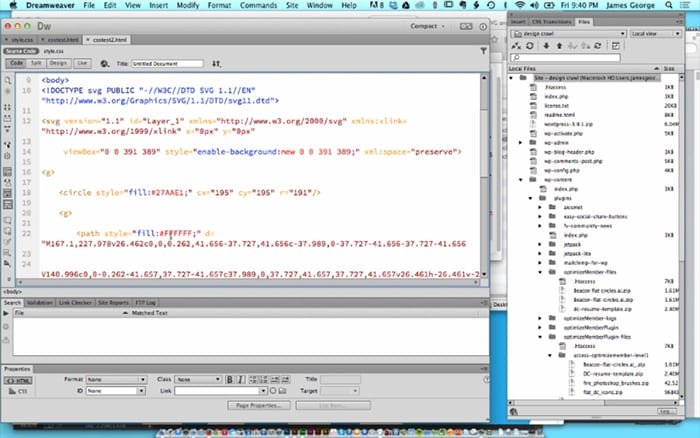This screenshot has height=438, width=700.
Task: Expand wp-admin folder
Action: [x=521, y=143]
